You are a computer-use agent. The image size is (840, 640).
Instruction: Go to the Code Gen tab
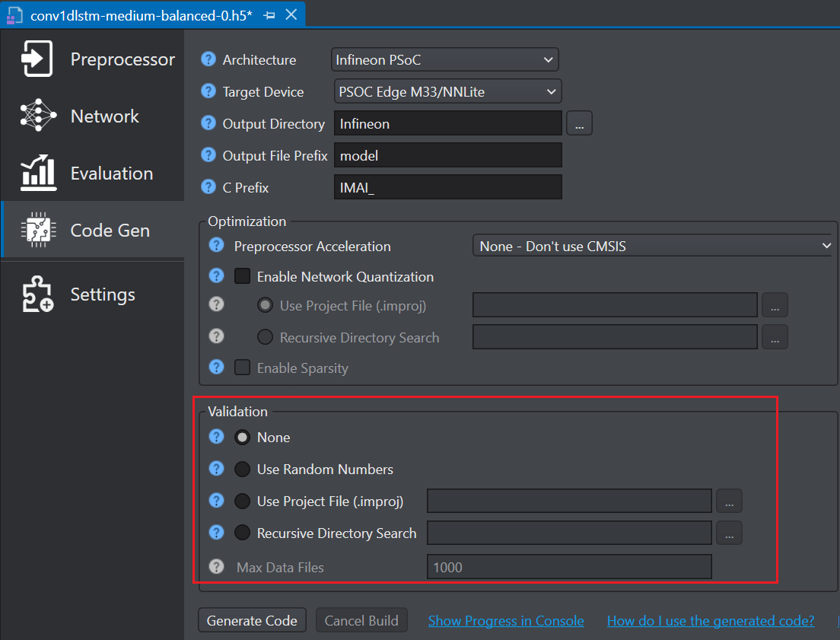pyautogui.click(x=92, y=230)
